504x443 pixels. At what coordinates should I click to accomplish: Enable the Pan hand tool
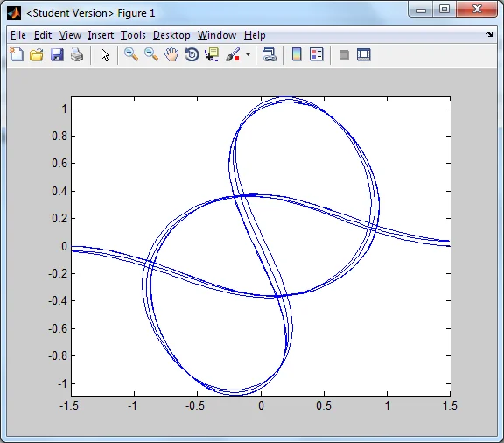pos(171,54)
